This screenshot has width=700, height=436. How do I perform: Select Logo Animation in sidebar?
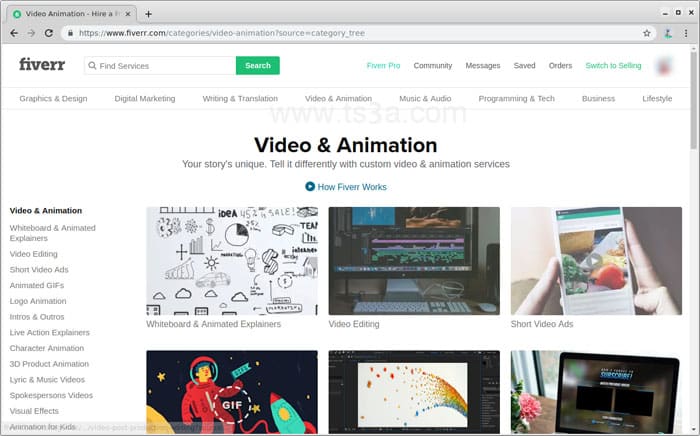click(38, 301)
